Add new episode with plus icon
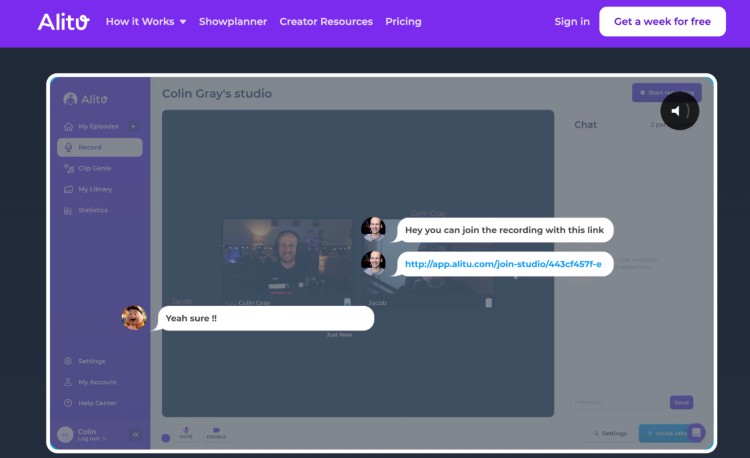The width and height of the screenshot is (750, 458). point(133,126)
